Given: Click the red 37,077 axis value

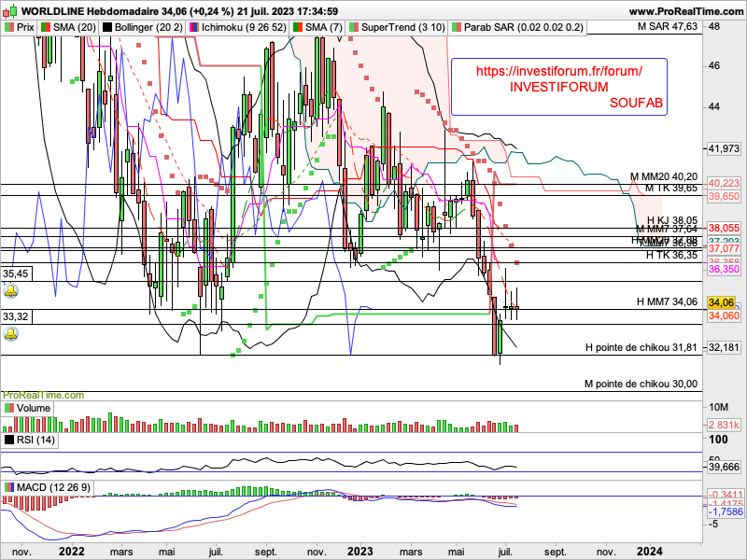Looking at the screenshot, I should pyautogui.click(x=724, y=249).
